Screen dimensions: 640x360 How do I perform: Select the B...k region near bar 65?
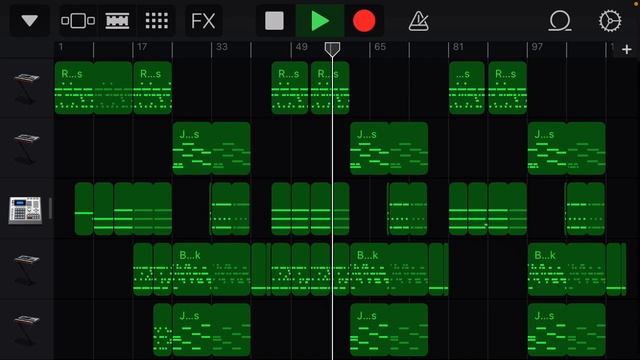(x=389, y=269)
